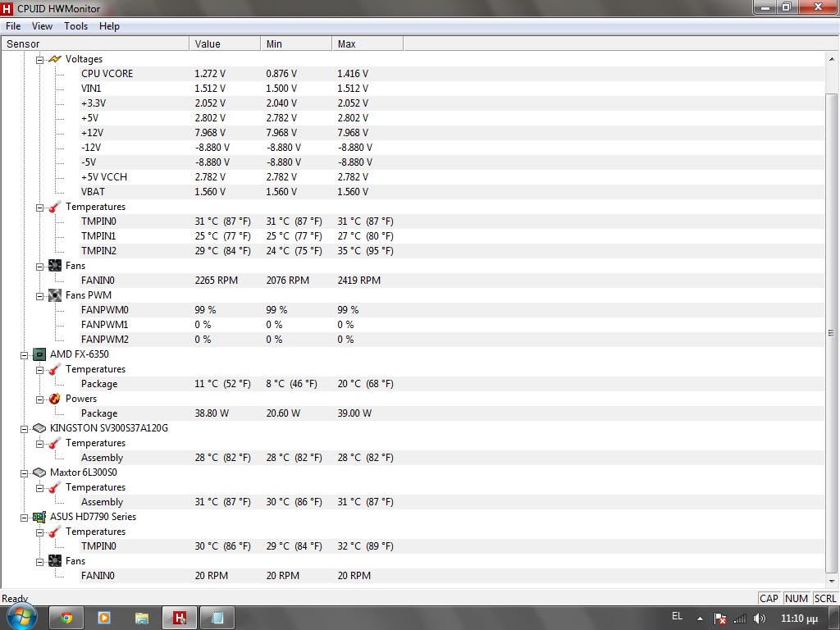The height and width of the screenshot is (630, 840).
Task: Click the Min column header
Action: 296,44
